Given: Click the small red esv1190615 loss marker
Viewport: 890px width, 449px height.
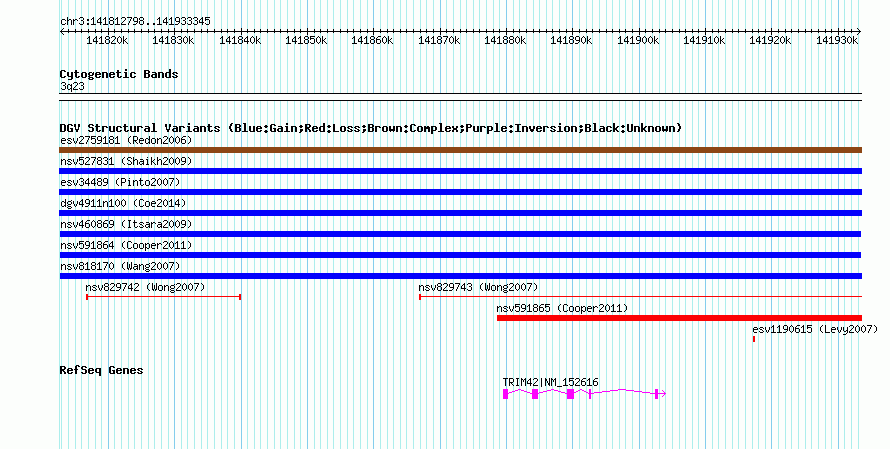Looking at the screenshot, I should pos(754,339).
